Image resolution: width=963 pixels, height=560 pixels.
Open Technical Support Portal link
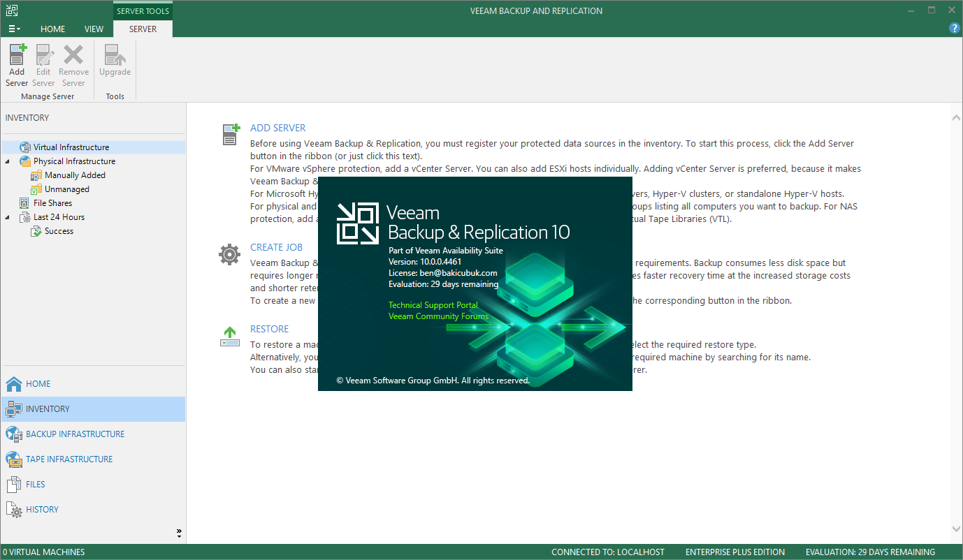433,305
